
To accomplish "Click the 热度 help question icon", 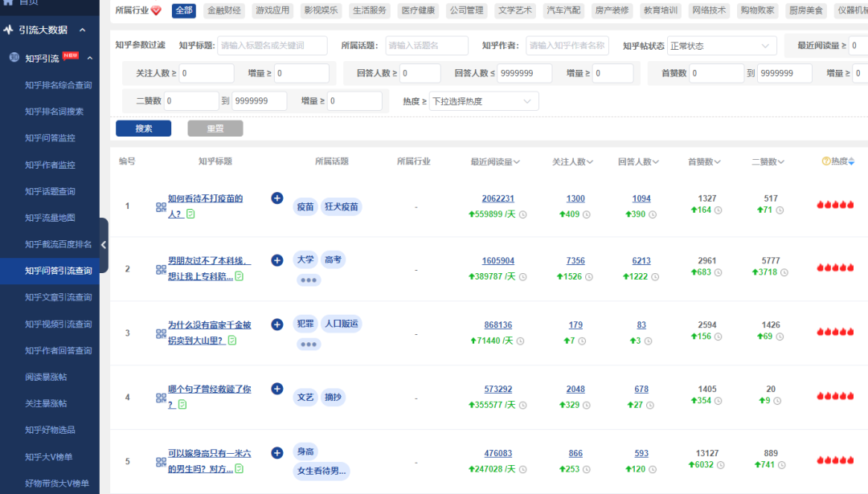I will (x=826, y=161).
